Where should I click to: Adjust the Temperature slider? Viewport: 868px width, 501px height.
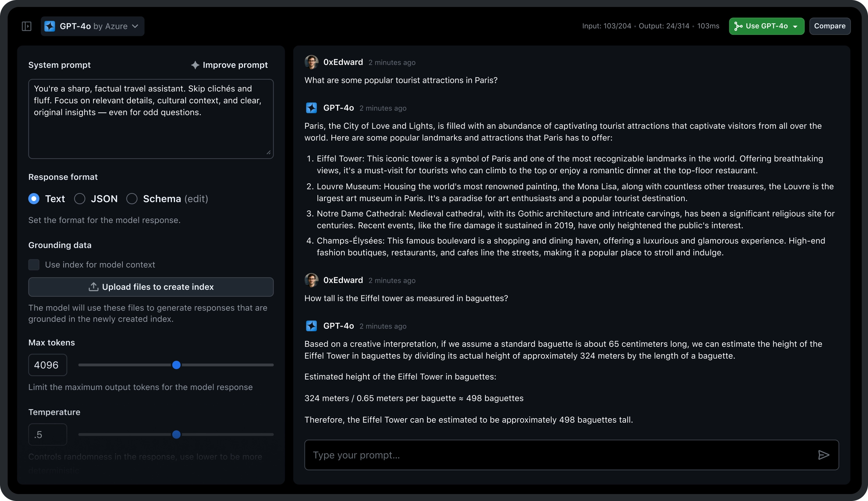point(176,434)
